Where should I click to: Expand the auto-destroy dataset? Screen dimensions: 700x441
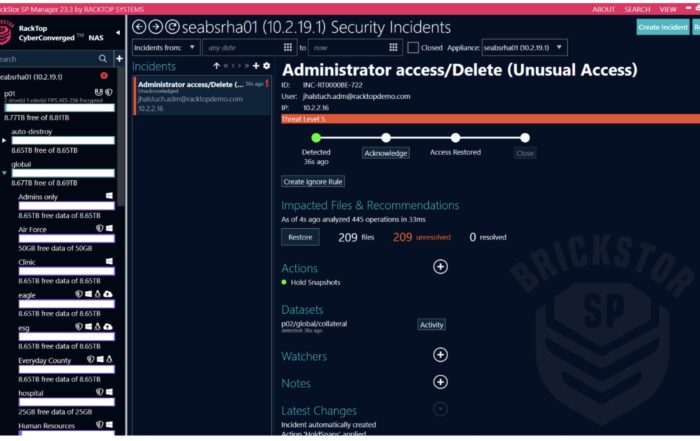(x=4, y=140)
